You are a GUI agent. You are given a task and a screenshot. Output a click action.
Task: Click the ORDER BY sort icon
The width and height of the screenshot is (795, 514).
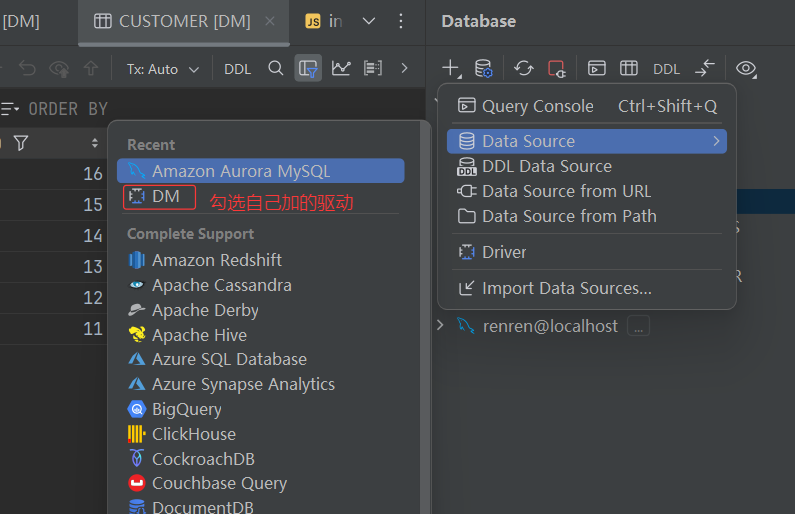point(10,108)
